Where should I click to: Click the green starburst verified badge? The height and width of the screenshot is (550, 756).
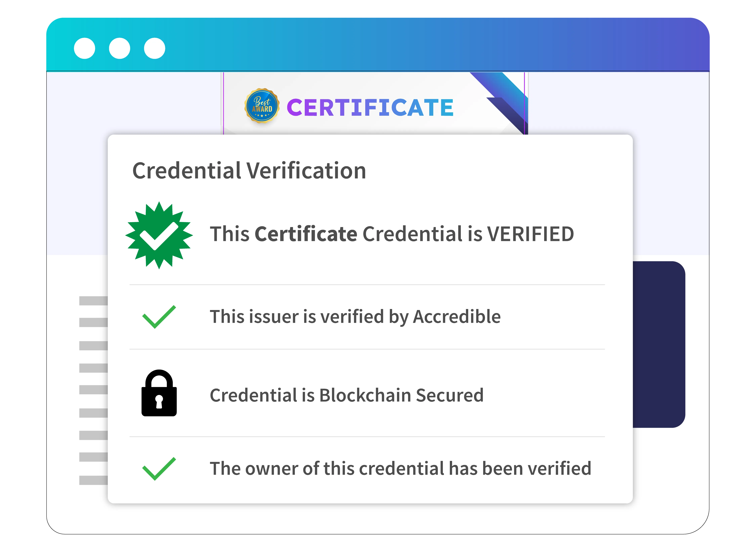(x=159, y=235)
